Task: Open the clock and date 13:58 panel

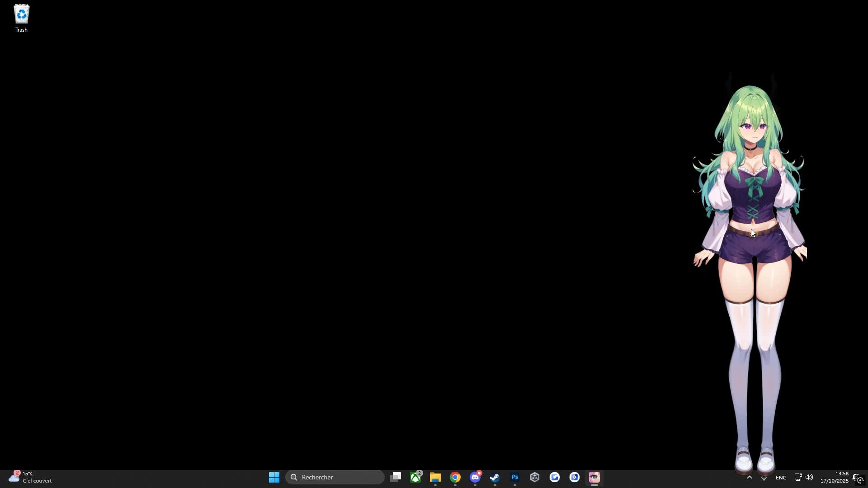Action: (x=835, y=477)
